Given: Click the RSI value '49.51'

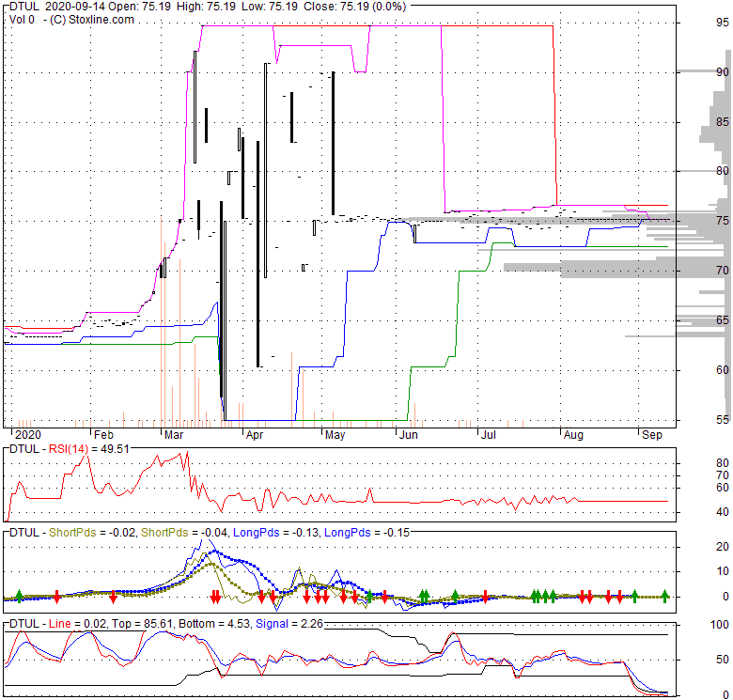Looking at the screenshot, I should pos(115,449).
